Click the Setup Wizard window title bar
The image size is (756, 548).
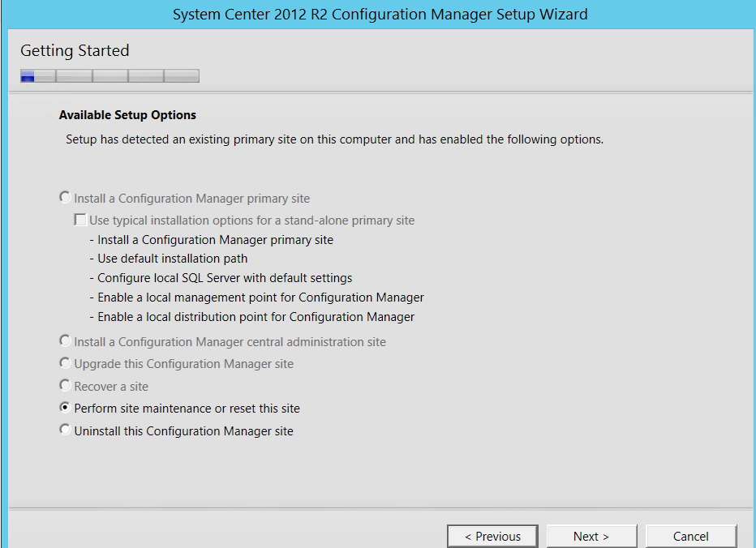tap(380, 15)
